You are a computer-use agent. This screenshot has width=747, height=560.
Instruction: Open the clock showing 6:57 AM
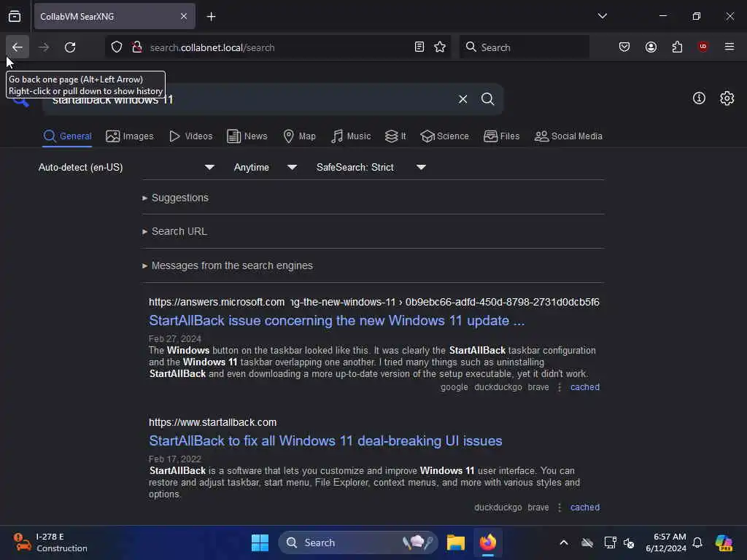pyautogui.click(x=665, y=542)
